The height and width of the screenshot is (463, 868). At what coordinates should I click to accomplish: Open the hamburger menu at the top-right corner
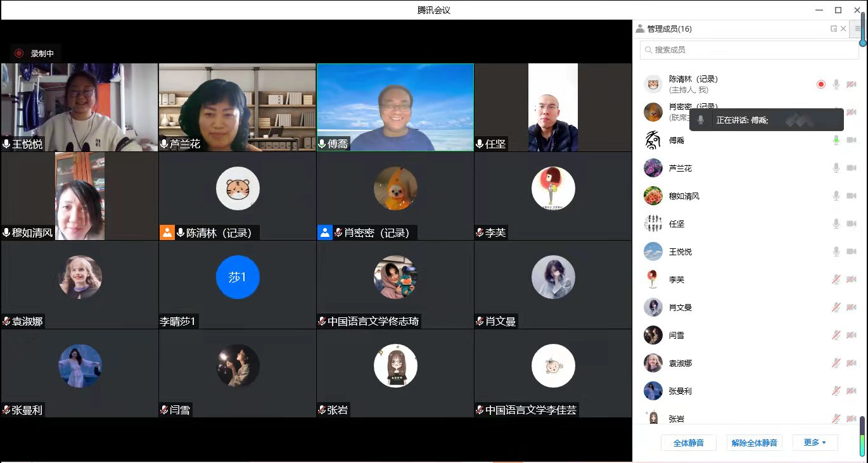858,29
